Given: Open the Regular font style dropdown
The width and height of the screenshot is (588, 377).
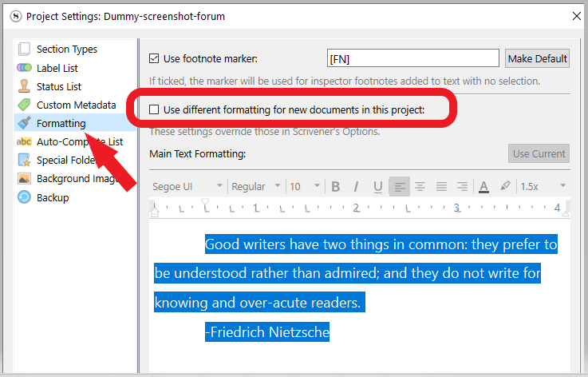Looking at the screenshot, I should [x=255, y=186].
